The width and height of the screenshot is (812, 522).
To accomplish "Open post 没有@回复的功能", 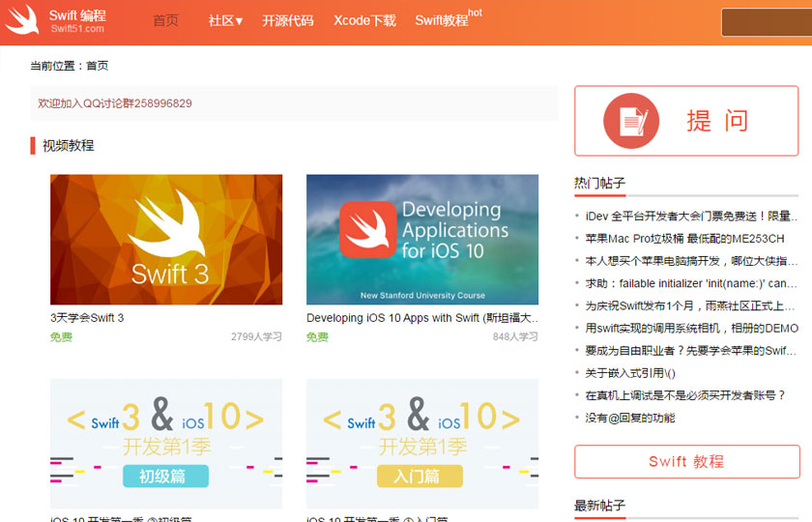I will coord(630,418).
